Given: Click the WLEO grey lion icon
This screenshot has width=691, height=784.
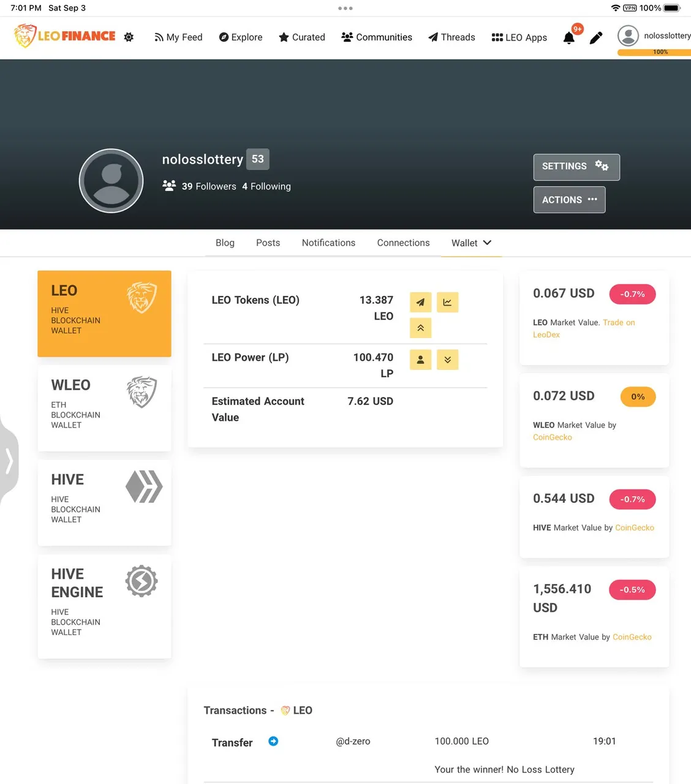Looking at the screenshot, I should point(142,392).
